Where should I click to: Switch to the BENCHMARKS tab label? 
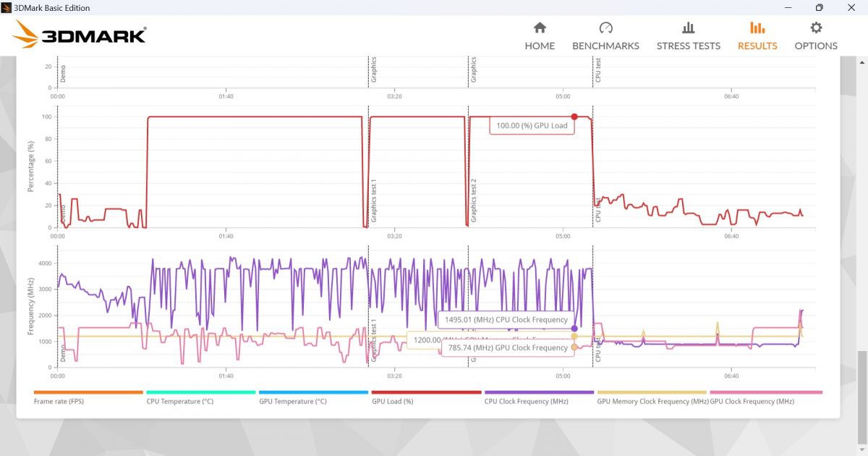(x=605, y=46)
